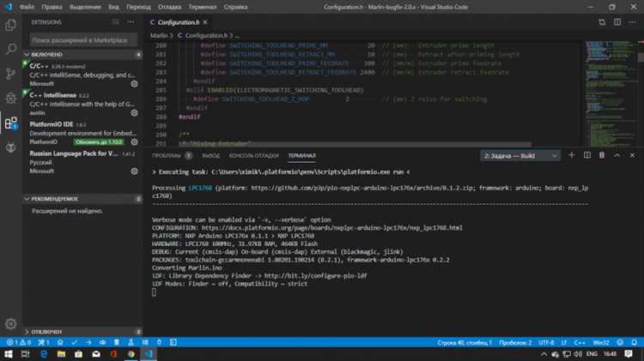Open the Отладка menu
The image size is (644, 361).
pyautogui.click(x=170, y=7)
